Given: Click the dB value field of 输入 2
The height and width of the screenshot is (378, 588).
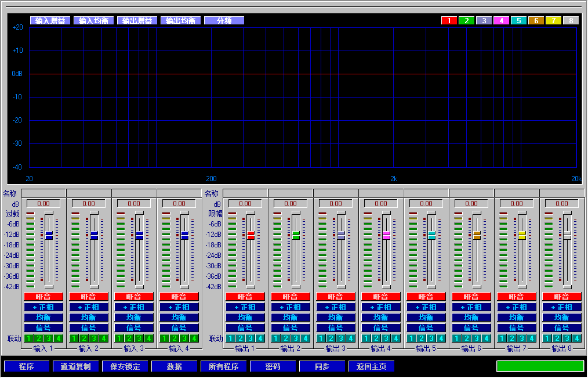Looking at the screenshot, I should (89, 204).
